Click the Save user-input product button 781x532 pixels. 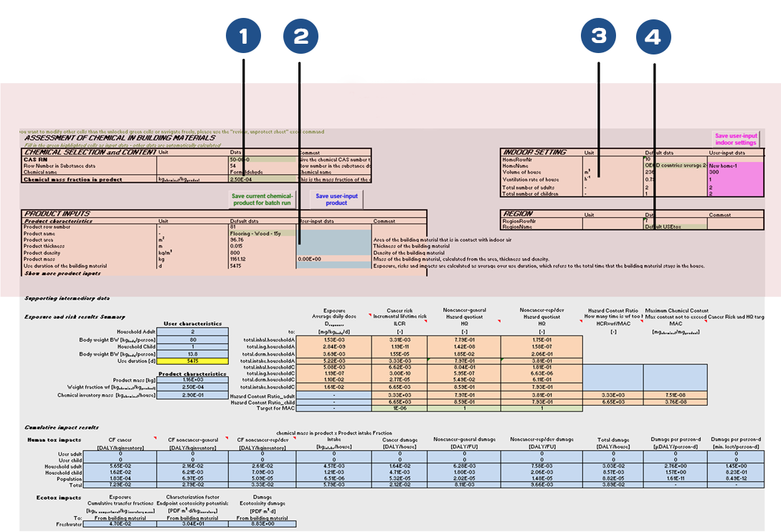click(336, 199)
